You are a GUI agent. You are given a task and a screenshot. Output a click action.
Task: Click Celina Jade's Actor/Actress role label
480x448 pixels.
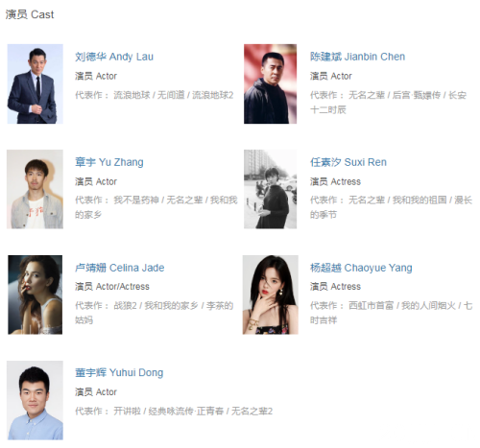[123, 287]
